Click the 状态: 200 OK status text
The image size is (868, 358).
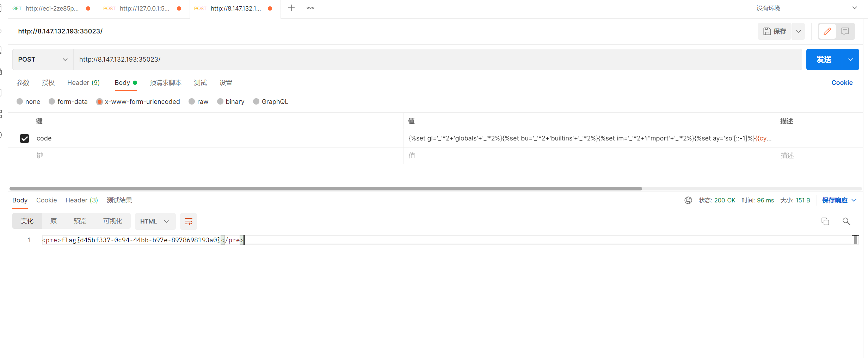click(x=717, y=200)
